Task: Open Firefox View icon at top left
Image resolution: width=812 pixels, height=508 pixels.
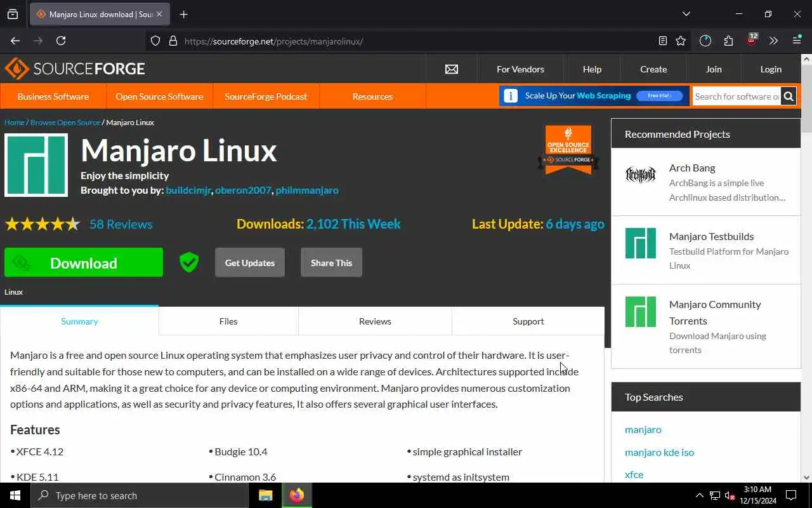Action: (13, 14)
